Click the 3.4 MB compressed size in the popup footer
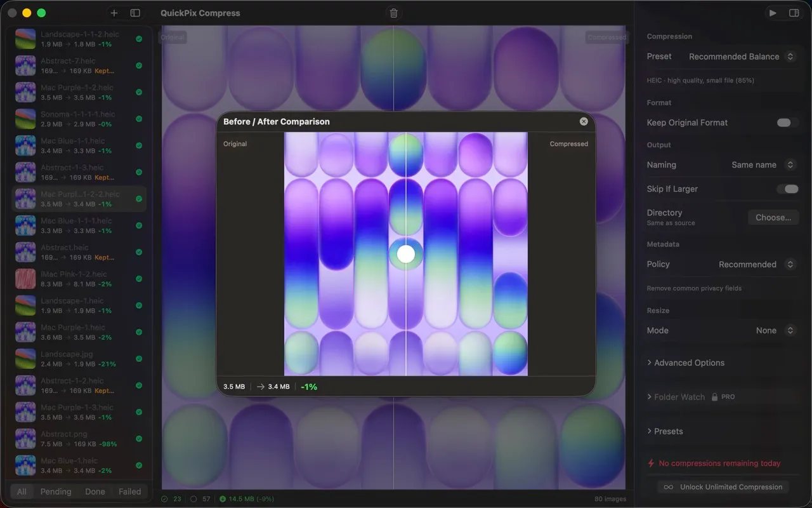This screenshot has height=508, width=812. [278, 387]
